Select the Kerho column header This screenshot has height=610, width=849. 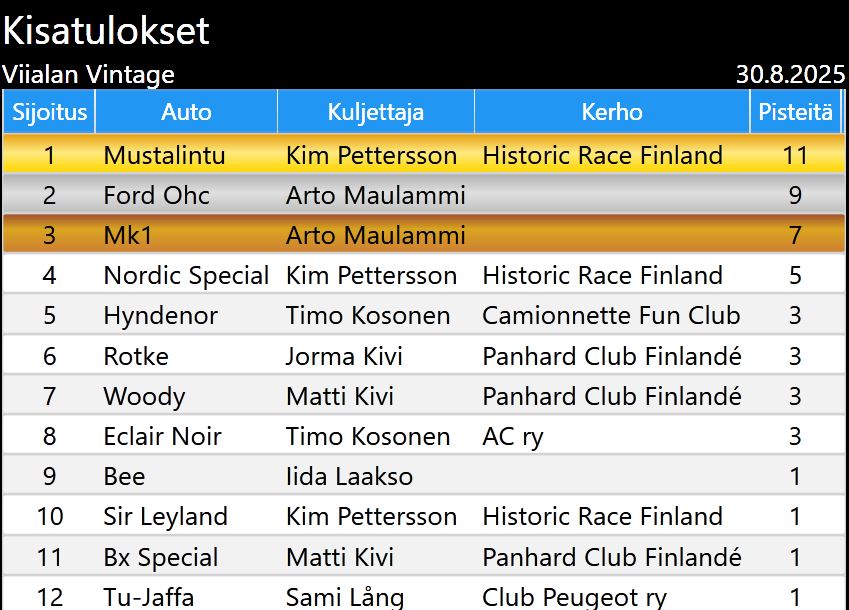point(611,112)
